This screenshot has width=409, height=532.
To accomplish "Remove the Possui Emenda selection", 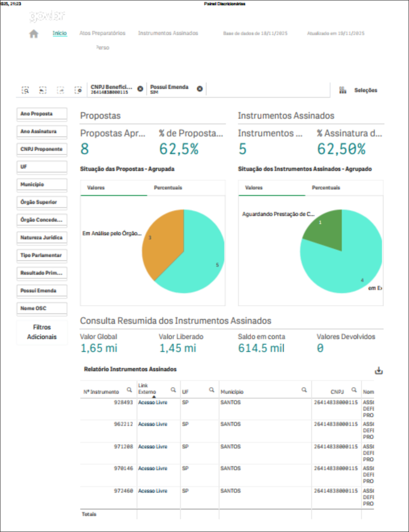I will point(200,89).
